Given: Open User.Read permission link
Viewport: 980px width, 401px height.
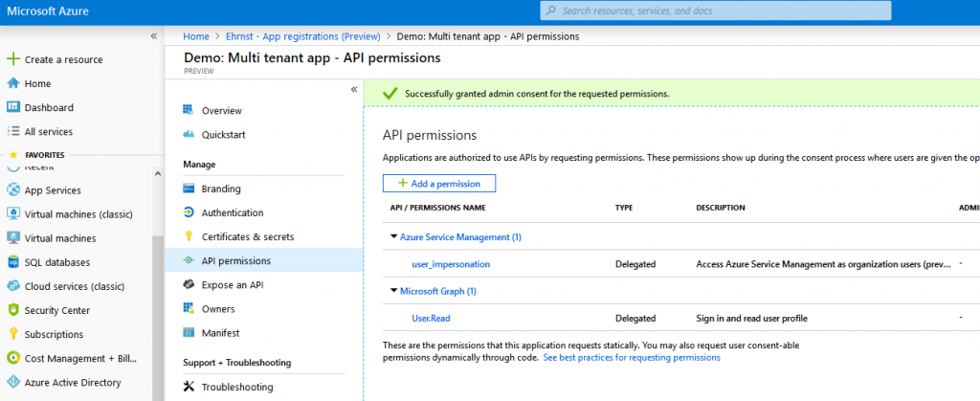Looking at the screenshot, I should [431, 318].
